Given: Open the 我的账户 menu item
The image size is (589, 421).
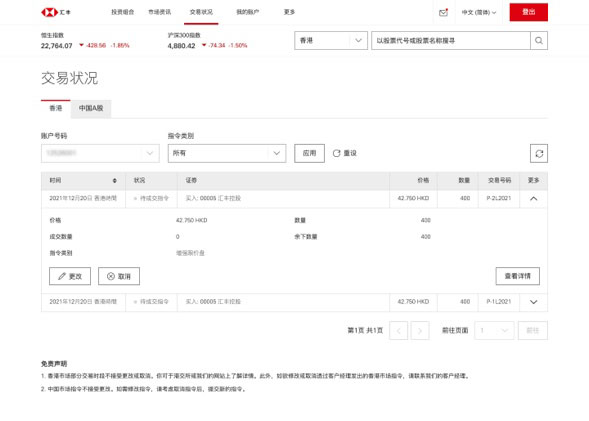Looking at the screenshot, I should coord(248,12).
